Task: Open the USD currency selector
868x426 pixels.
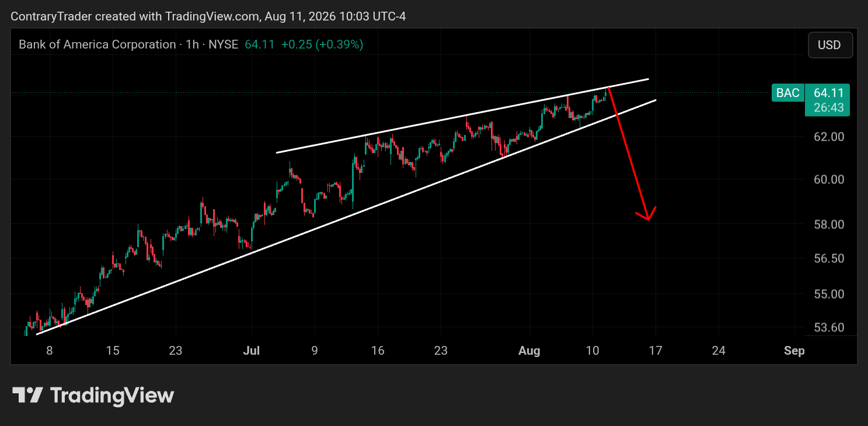Action: (x=830, y=45)
